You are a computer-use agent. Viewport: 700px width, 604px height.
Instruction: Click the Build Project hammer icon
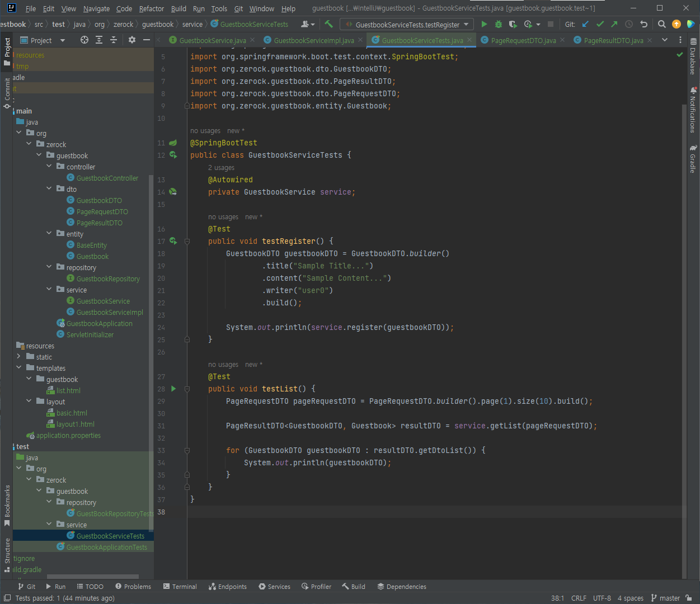(328, 24)
